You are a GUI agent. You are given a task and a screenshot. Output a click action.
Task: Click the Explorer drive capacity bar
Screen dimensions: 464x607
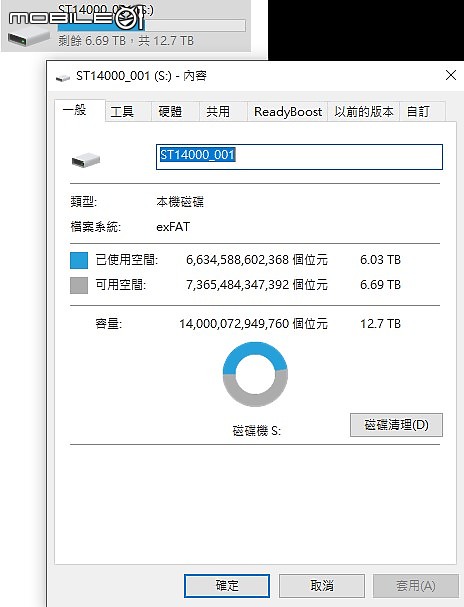151,26
